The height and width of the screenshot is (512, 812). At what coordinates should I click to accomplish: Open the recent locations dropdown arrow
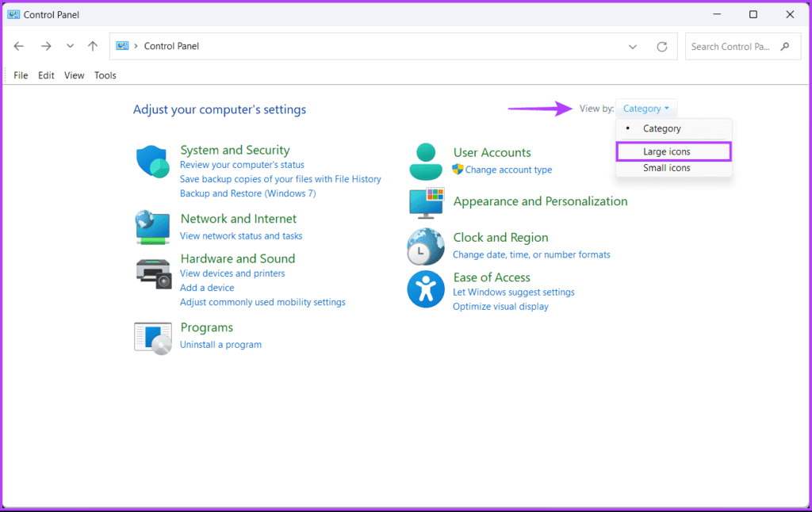[x=70, y=46]
